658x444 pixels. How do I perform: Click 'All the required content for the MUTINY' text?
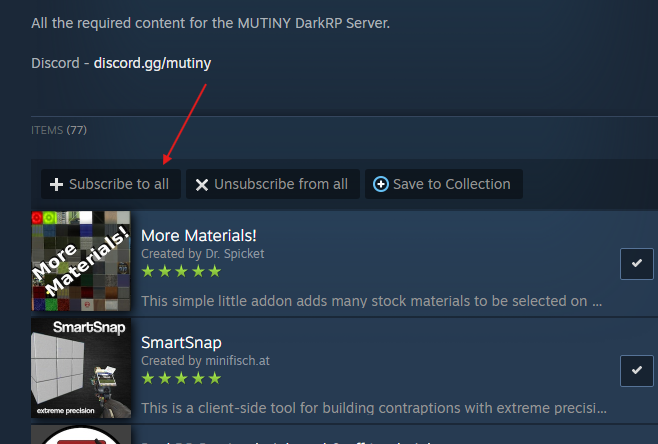161,23
